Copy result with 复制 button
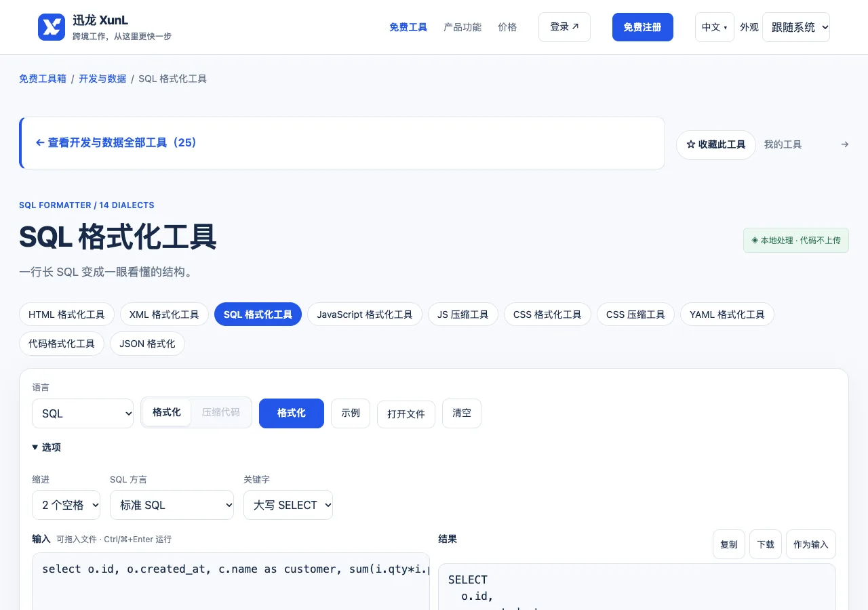 [x=729, y=544]
